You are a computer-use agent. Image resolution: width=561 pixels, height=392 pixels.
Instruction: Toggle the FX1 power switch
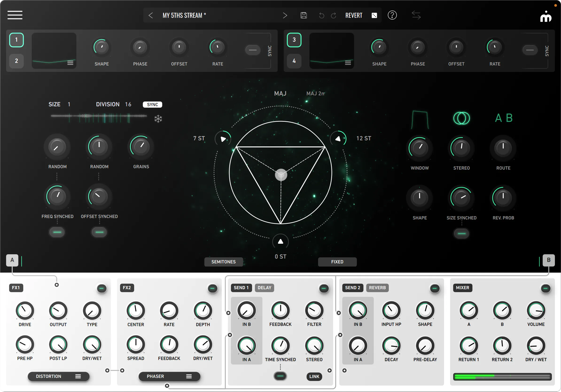click(x=102, y=289)
